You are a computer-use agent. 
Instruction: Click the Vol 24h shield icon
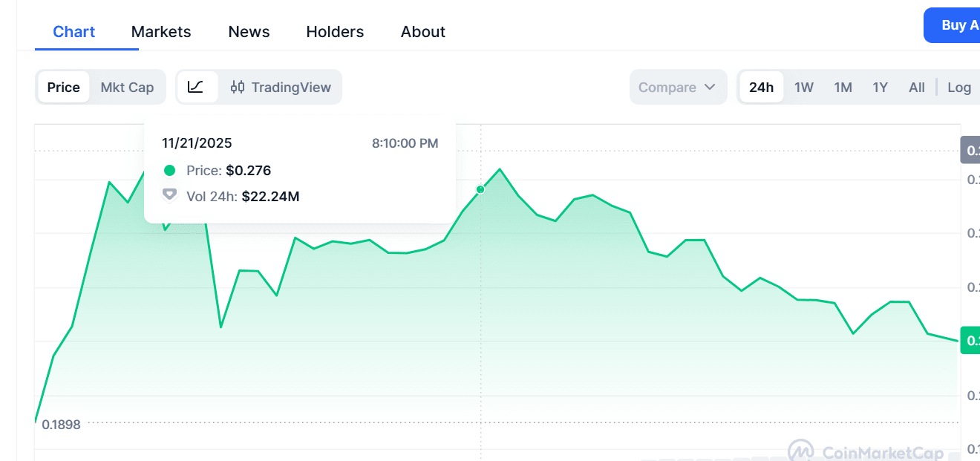click(169, 195)
